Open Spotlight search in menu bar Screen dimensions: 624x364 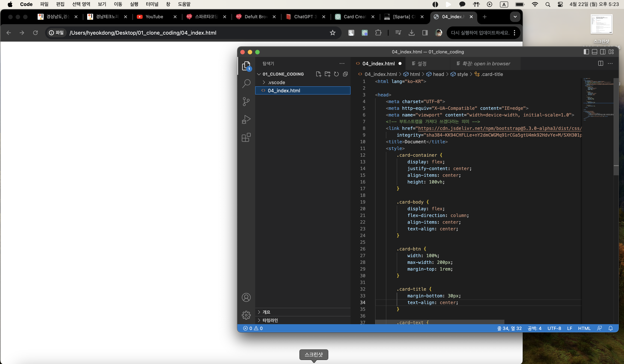click(548, 4)
